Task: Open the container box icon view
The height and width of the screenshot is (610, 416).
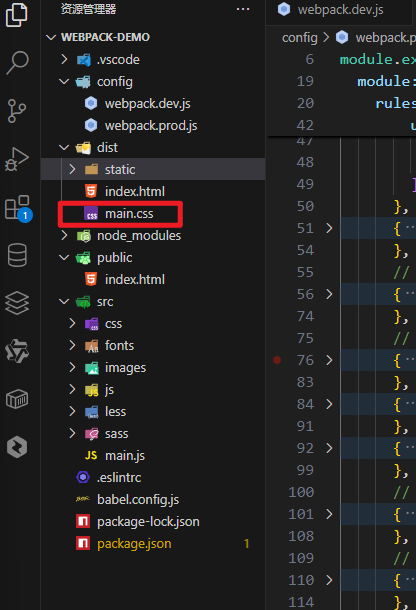Action: click(17, 399)
